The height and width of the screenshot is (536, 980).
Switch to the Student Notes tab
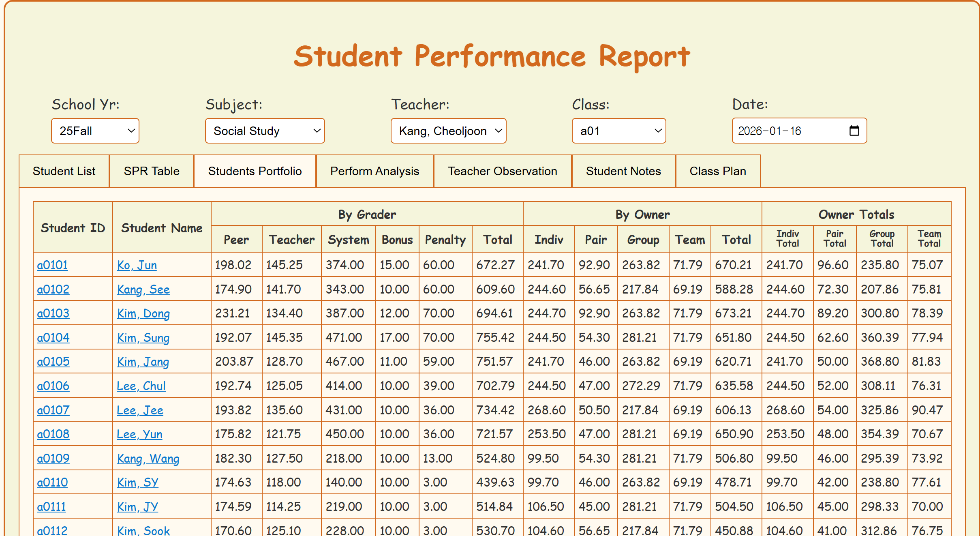623,171
